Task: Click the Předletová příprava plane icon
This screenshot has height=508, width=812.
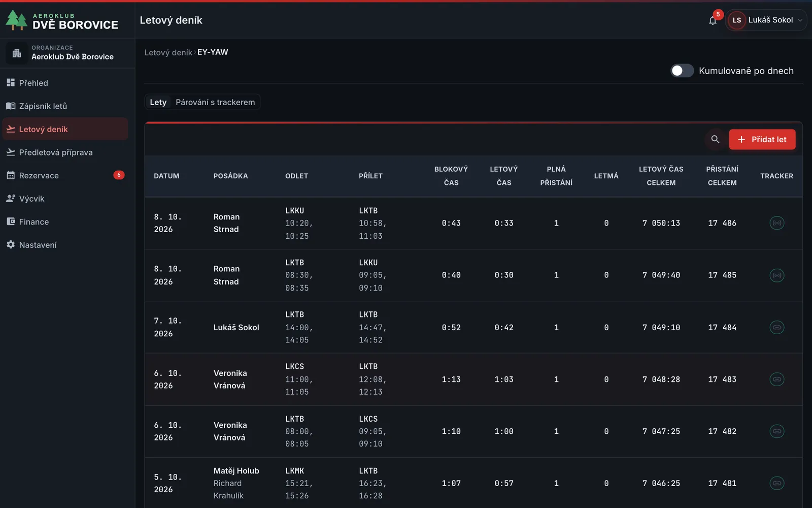Action: tap(11, 152)
